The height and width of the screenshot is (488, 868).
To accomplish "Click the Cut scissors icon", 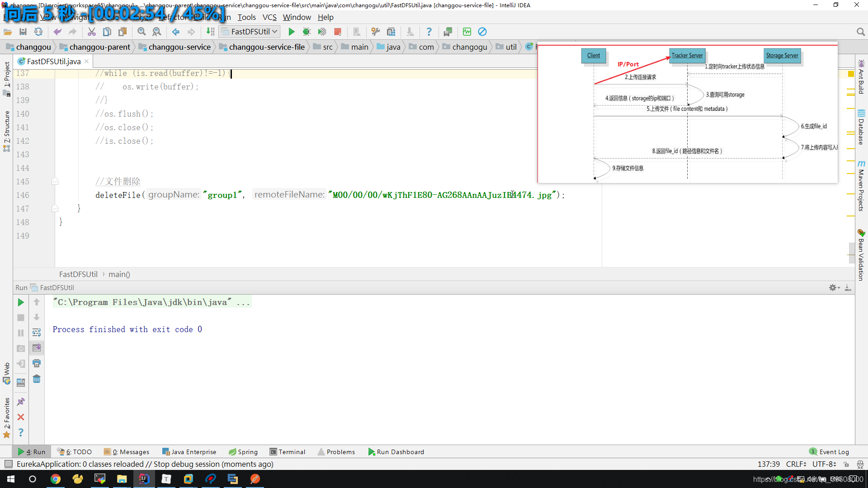I will 92,32.
